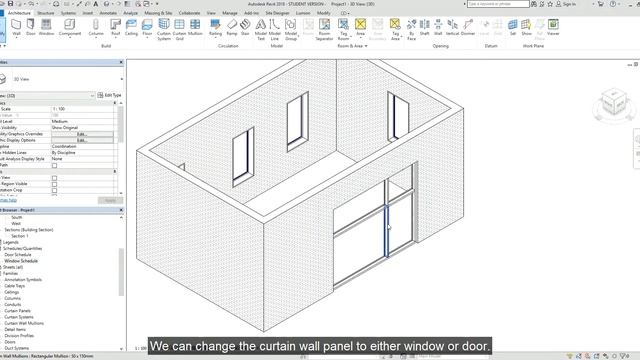Open the 3D View type selector dropdown

[122, 79]
